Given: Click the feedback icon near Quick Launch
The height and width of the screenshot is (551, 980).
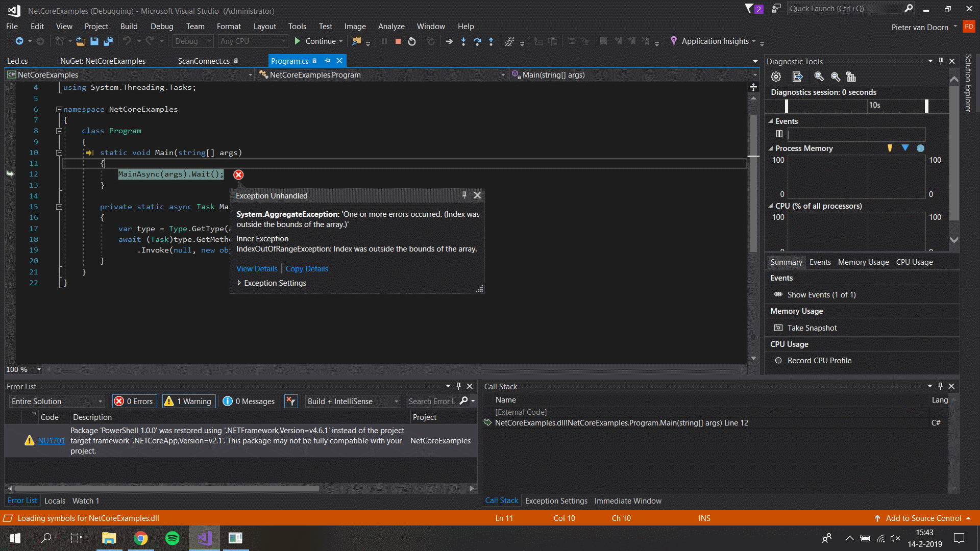Looking at the screenshot, I should 776,9.
